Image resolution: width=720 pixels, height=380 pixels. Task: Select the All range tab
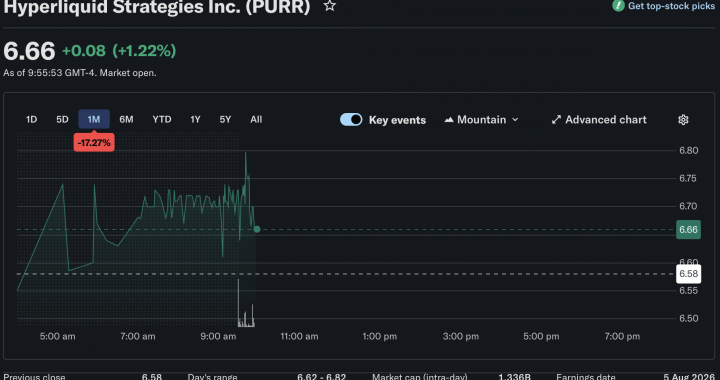(256, 119)
